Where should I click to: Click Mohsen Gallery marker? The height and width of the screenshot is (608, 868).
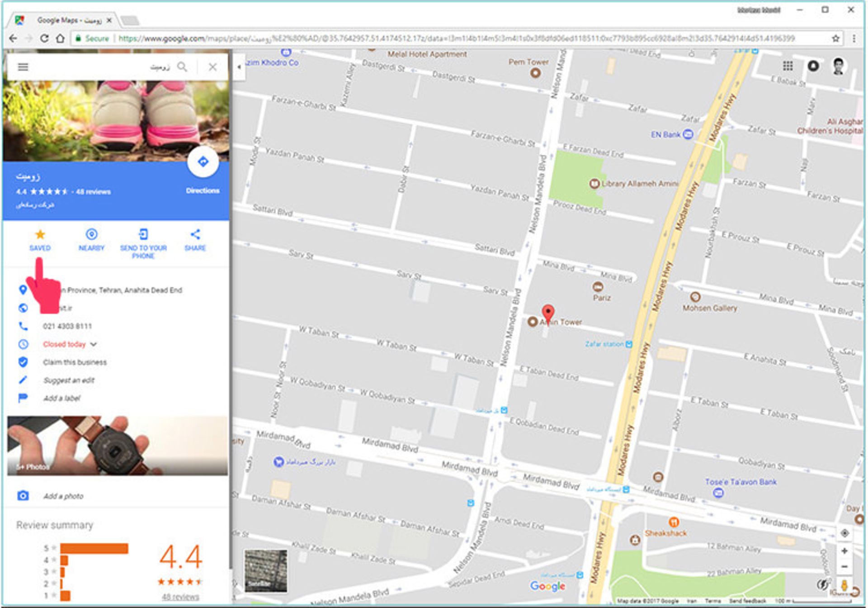coord(695,297)
